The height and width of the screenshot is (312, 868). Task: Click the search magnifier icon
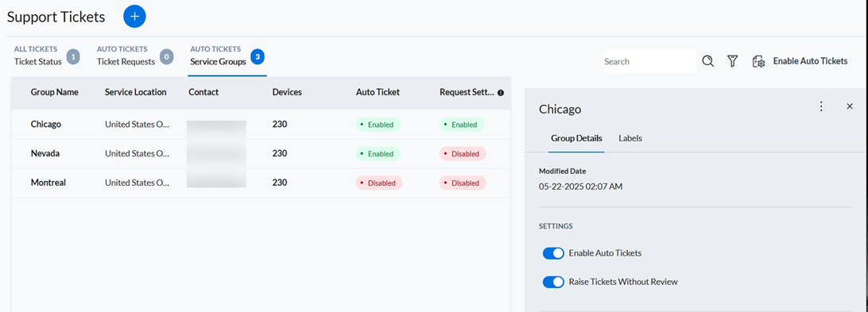pyautogui.click(x=708, y=61)
